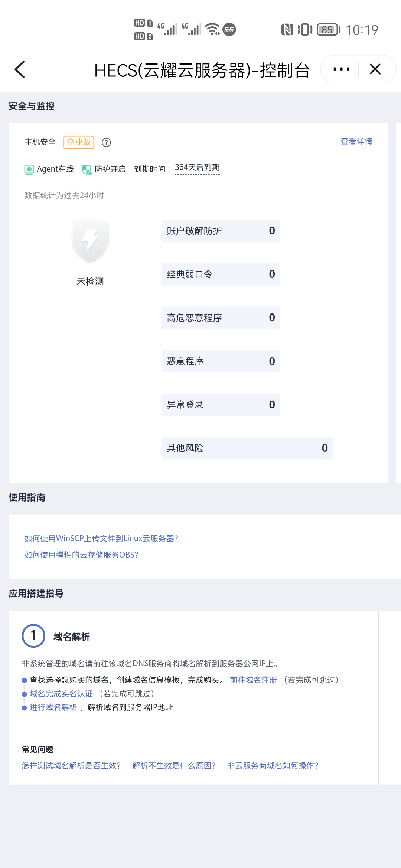Tap the Agent online status icon
Image resolution: width=401 pixels, height=868 pixels.
click(x=29, y=170)
